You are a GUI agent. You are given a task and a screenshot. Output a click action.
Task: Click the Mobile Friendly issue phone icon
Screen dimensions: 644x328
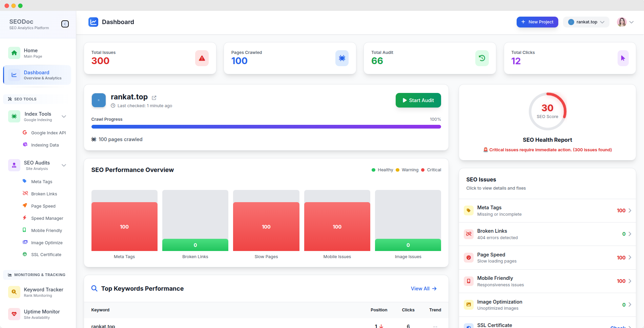coord(469,281)
